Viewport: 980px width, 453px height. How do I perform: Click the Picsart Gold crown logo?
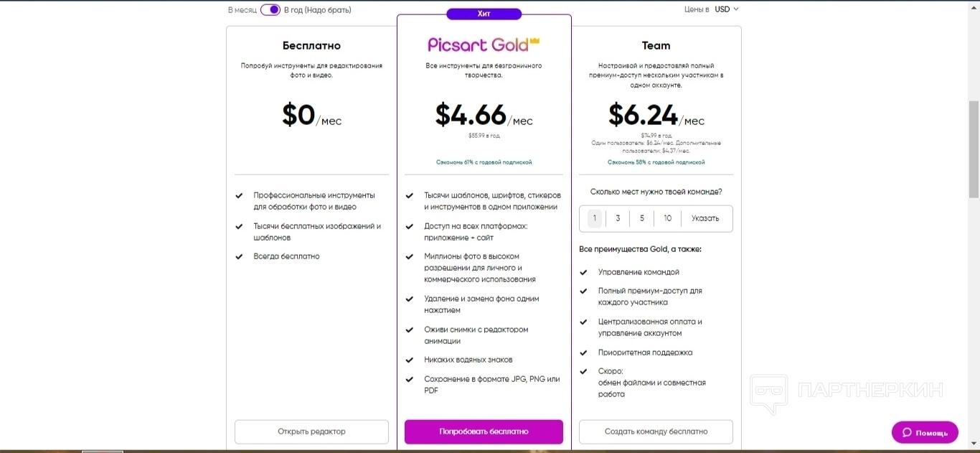[484, 45]
